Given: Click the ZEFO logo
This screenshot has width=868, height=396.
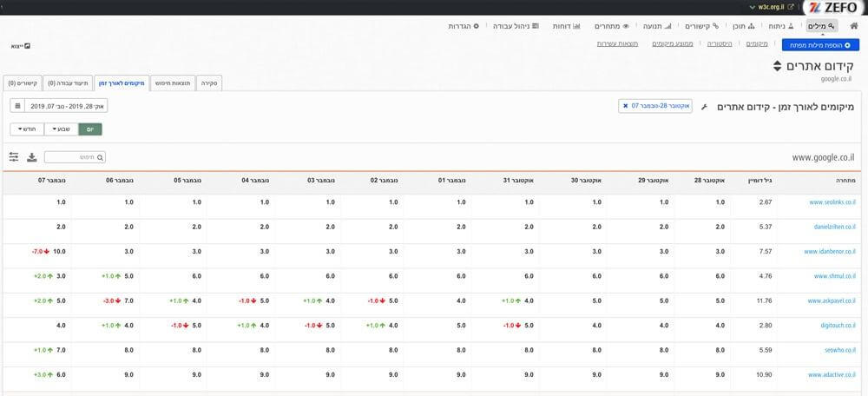Looking at the screenshot, I should tap(833, 8).
